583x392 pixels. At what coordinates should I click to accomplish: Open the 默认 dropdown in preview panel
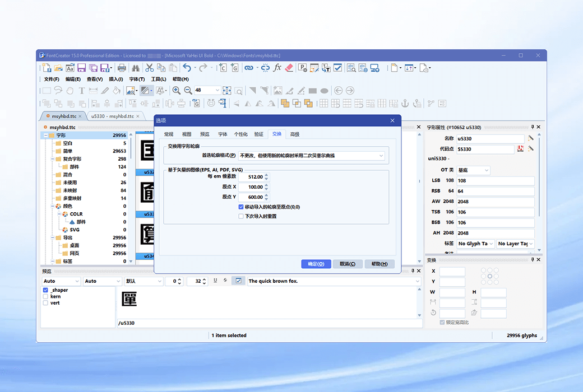coord(144,281)
